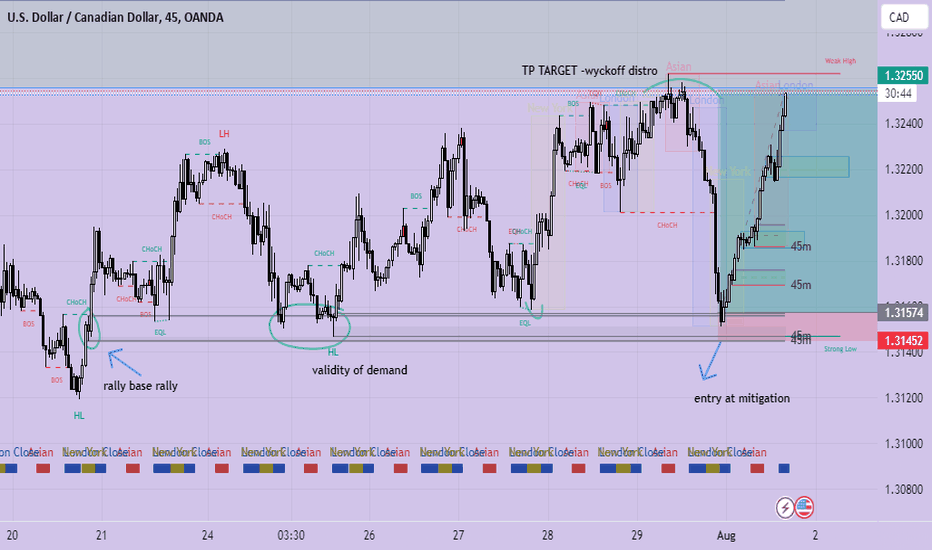Click the 29 date on time axis
Image resolution: width=932 pixels, height=550 pixels.
pyautogui.click(x=637, y=535)
